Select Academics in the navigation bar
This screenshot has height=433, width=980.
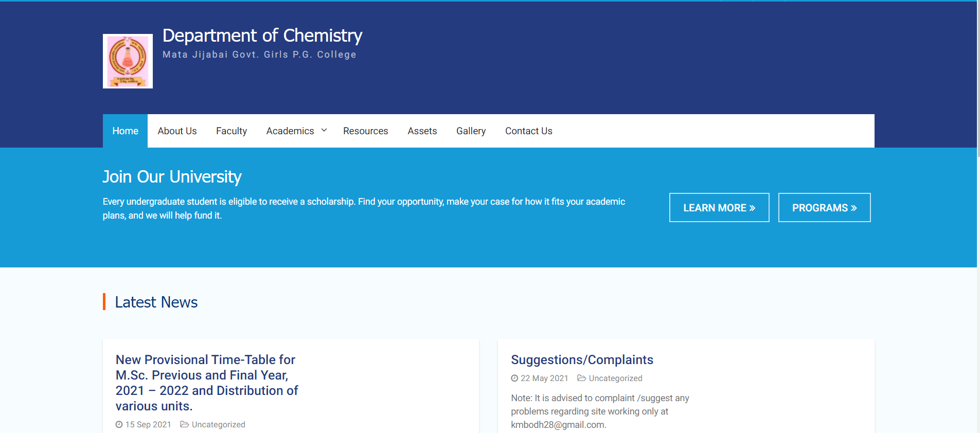290,131
